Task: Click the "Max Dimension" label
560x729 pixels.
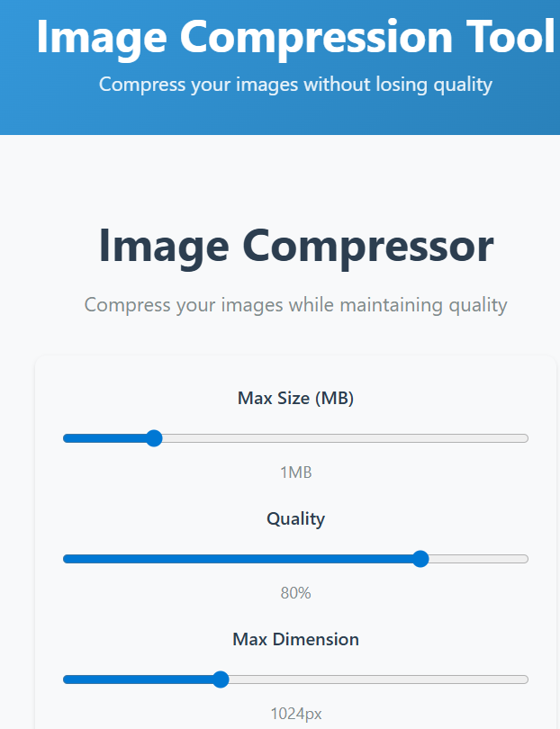Action: (295, 639)
